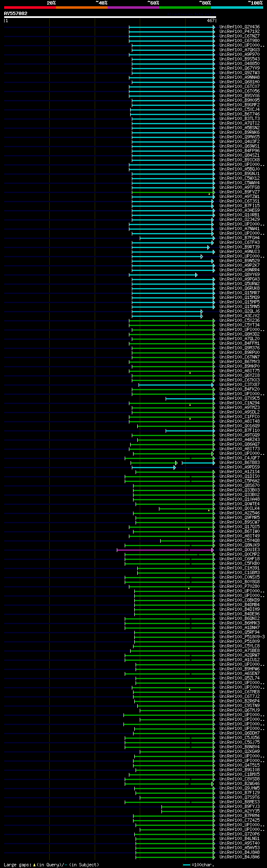Select hit label UniRef100_C5XCJ4
Screen dimensions: 267x868
point(239,110)
